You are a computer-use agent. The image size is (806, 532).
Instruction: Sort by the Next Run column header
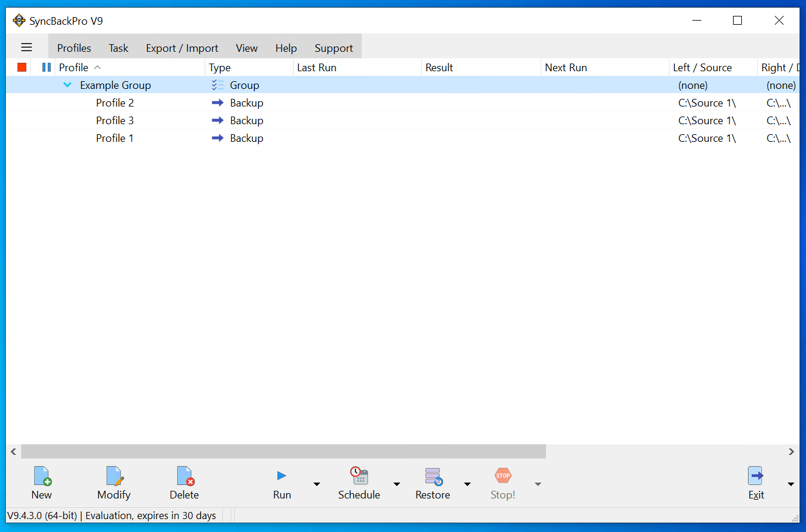click(x=605, y=68)
